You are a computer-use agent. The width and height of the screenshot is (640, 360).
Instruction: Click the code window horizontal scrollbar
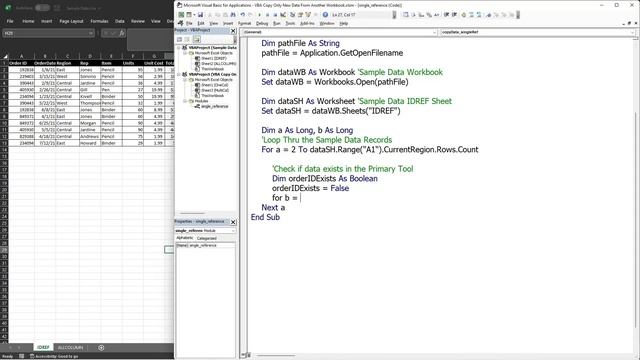click(276, 356)
